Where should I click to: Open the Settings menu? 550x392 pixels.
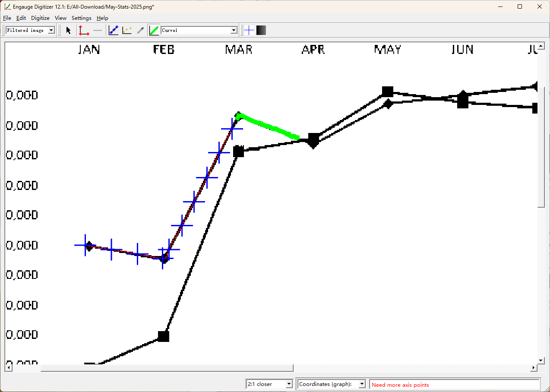tap(81, 18)
